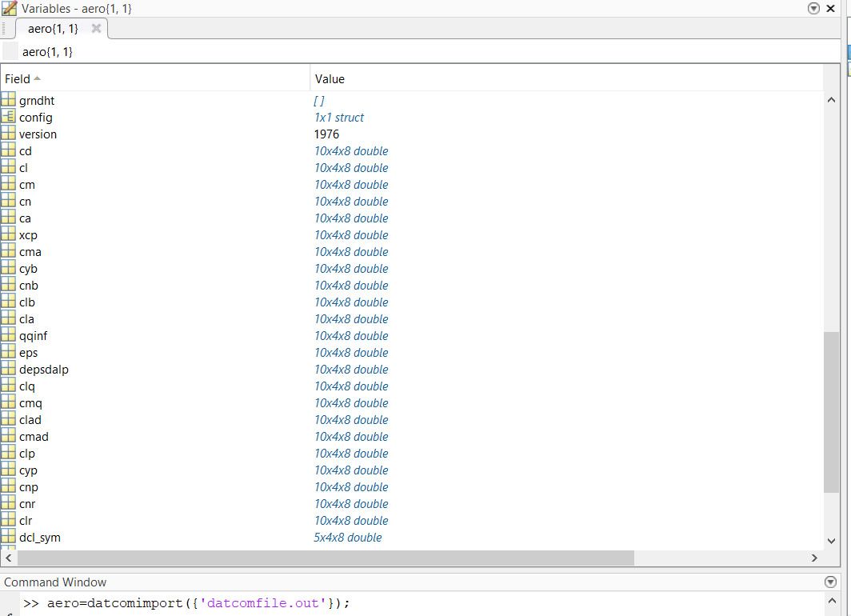Click the array icon beside depsdalp
Screen dimensions: 851x616
pos(9,369)
